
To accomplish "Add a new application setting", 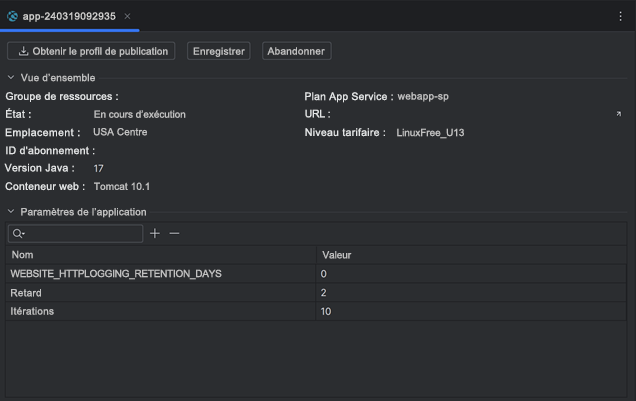I will (x=155, y=234).
